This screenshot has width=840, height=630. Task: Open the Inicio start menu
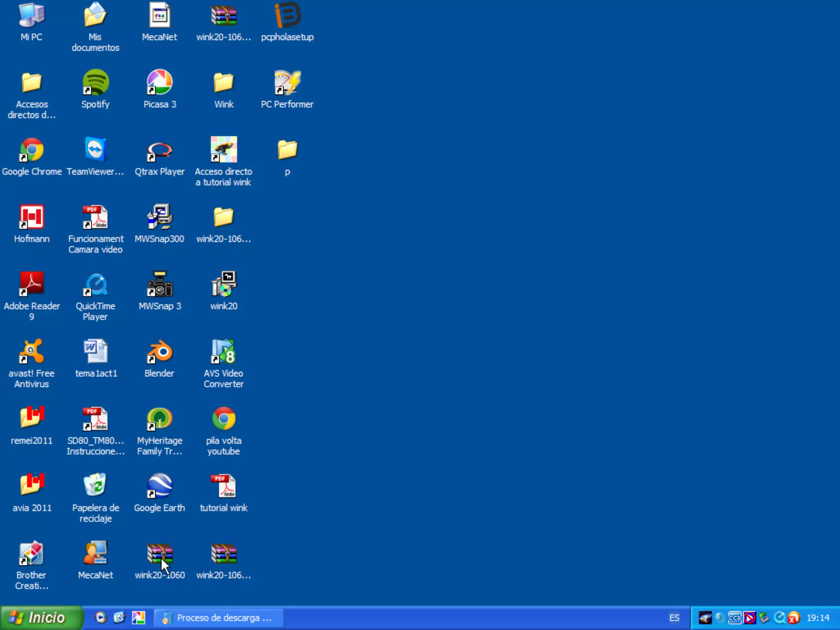pos(41,618)
